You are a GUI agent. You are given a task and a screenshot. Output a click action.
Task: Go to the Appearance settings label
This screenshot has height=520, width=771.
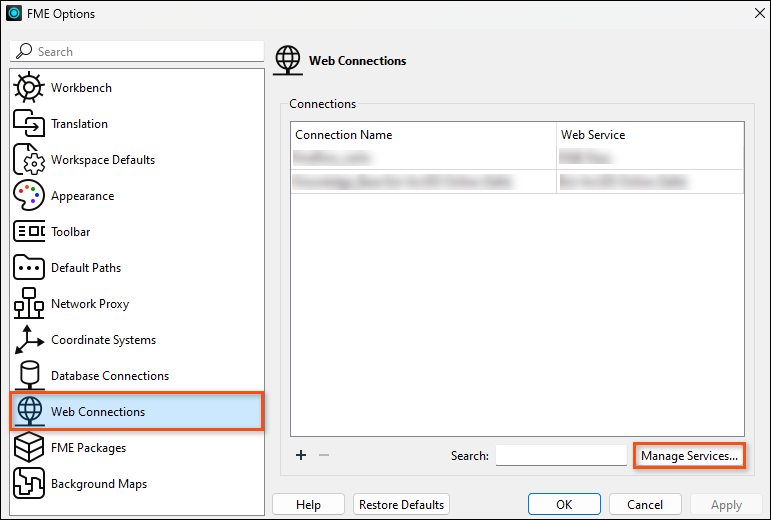point(82,196)
